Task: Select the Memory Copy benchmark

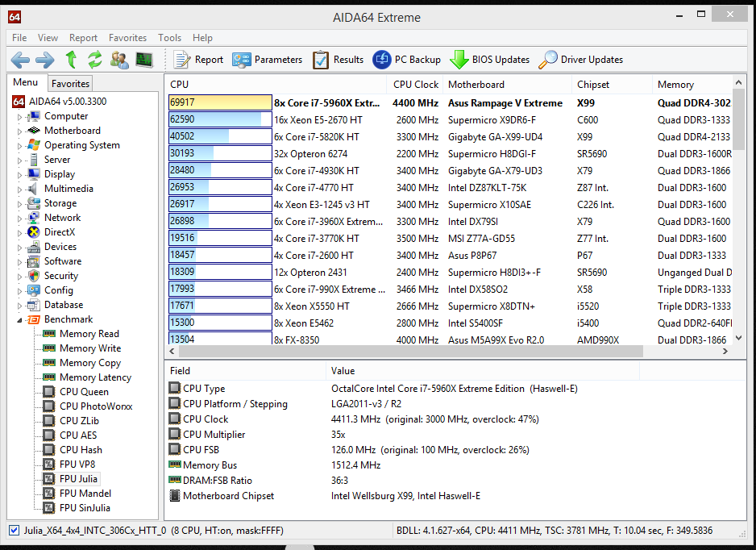Action: coord(90,362)
